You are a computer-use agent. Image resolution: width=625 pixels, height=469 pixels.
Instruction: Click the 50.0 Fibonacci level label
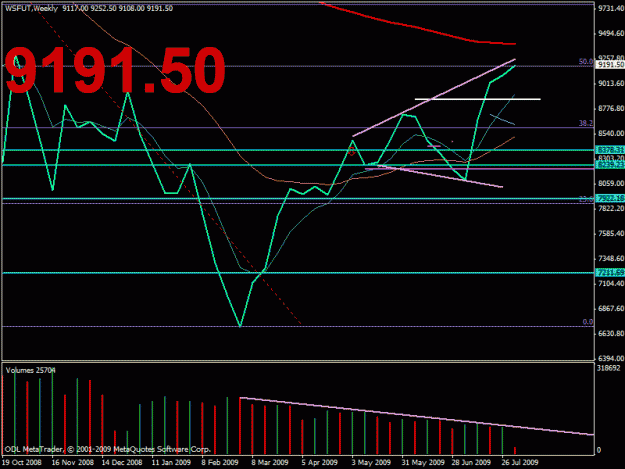(x=586, y=61)
